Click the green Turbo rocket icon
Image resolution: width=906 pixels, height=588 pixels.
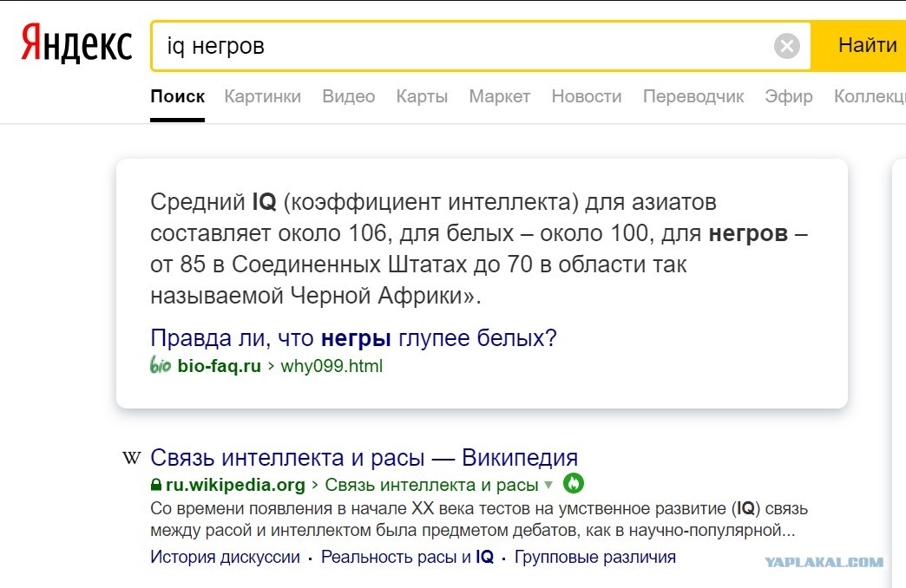pyautogui.click(x=573, y=483)
